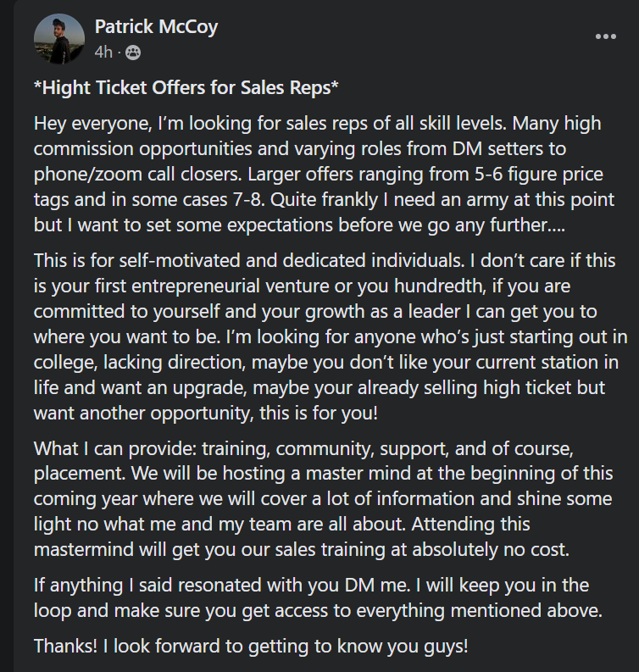Click the 4h post timestamp

(x=103, y=53)
